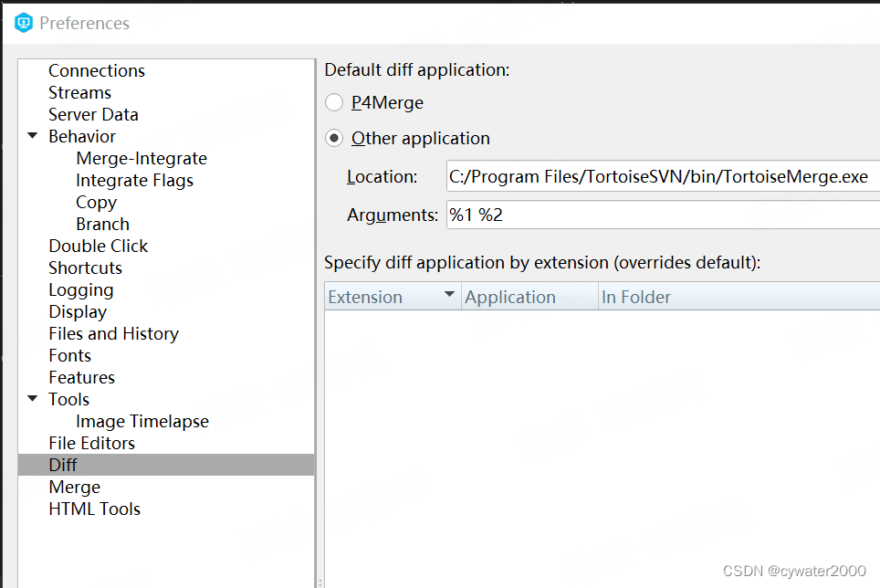Collapse the Tools tree section
This screenshot has width=880, height=588.
(34, 399)
